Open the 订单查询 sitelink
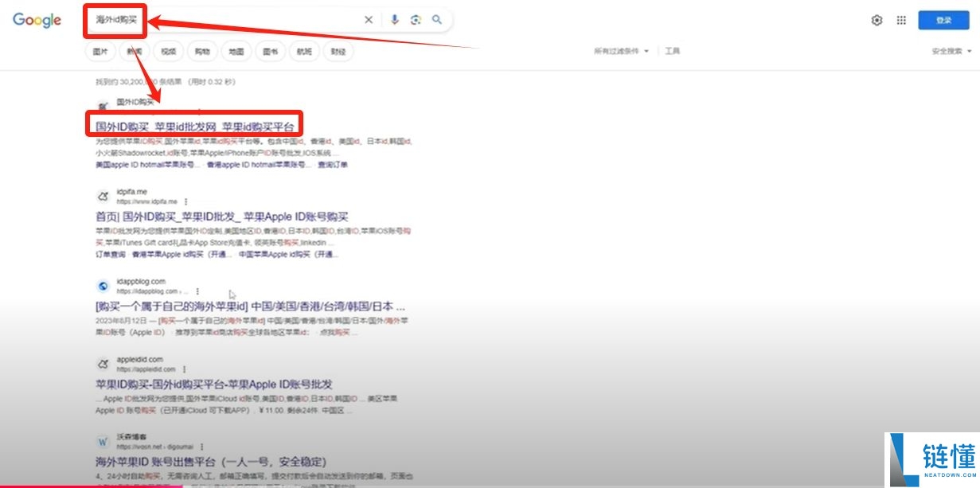Viewport: 980px width, 488px height. (111, 255)
